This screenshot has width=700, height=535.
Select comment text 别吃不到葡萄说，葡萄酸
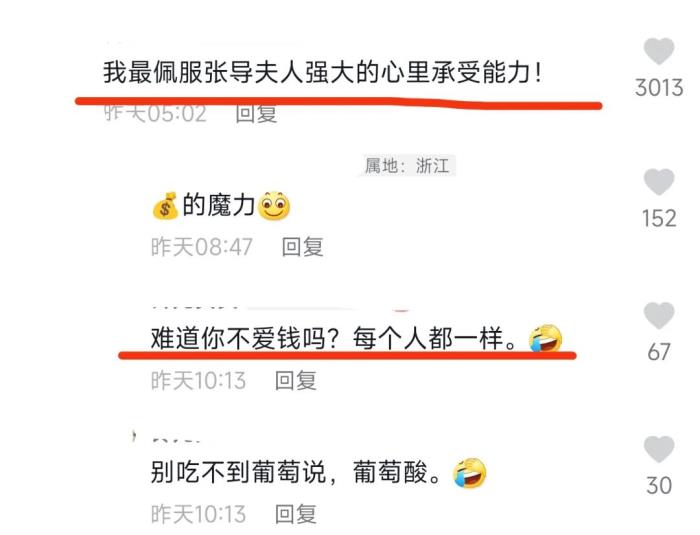[296, 472]
